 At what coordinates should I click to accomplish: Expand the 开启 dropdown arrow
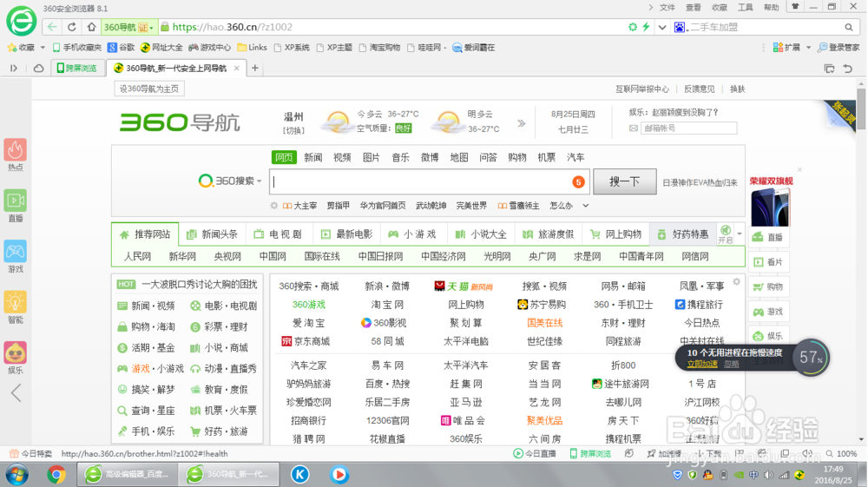point(740,234)
